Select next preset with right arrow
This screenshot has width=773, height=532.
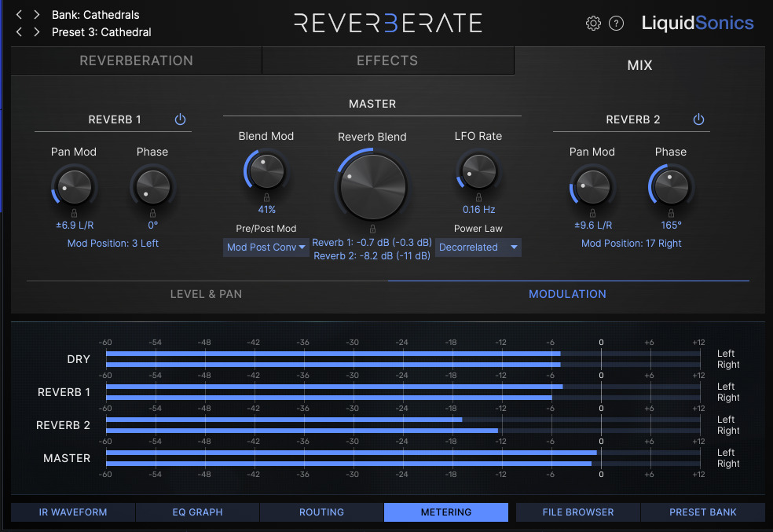click(x=36, y=32)
